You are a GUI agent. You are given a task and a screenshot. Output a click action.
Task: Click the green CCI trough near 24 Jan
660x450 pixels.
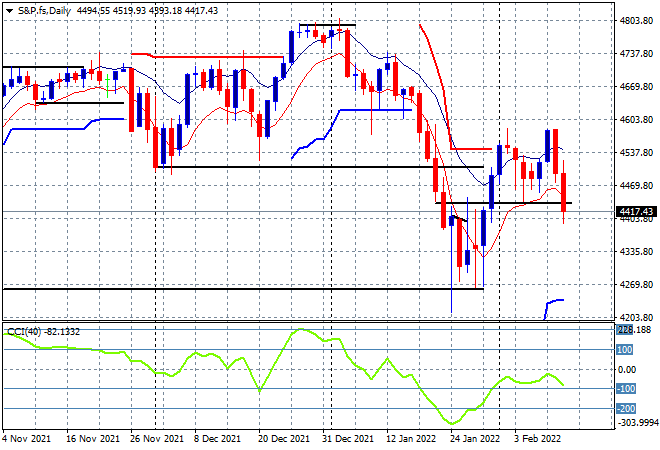[x=452, y=423]
